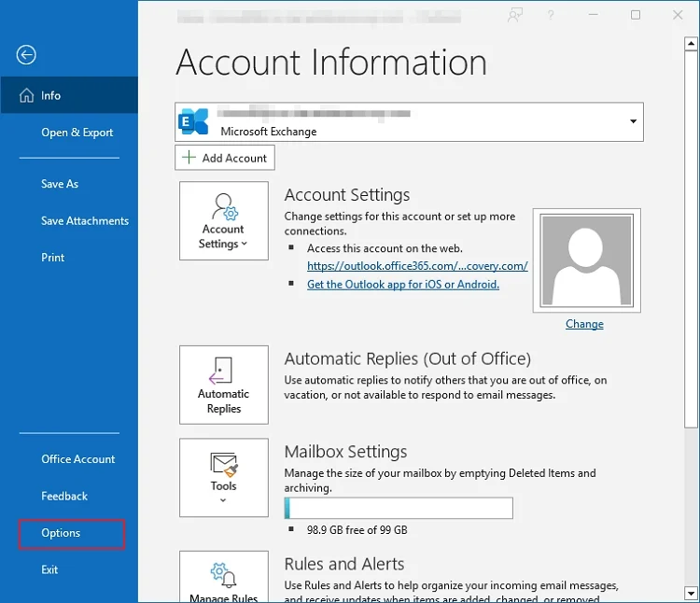Click Change link under profile photo
The width and height of the screenshot is (700, 603).
[x=584, y=324]
